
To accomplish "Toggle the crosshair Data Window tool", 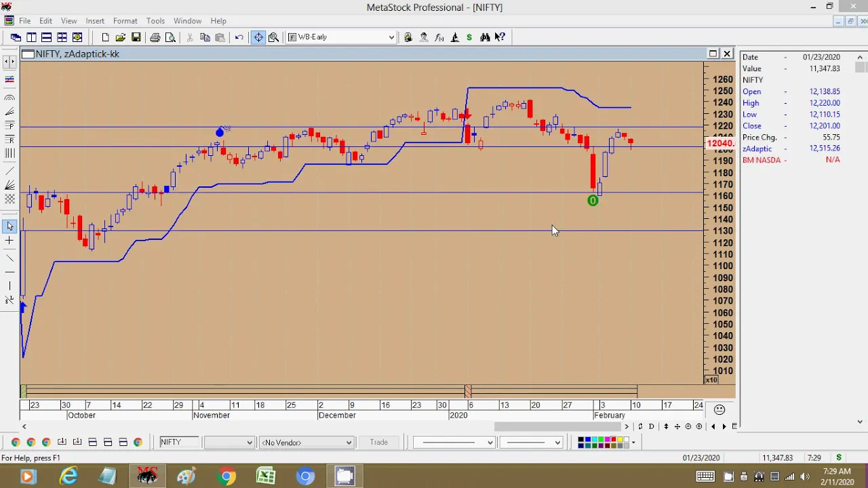I will coord(258,37).
